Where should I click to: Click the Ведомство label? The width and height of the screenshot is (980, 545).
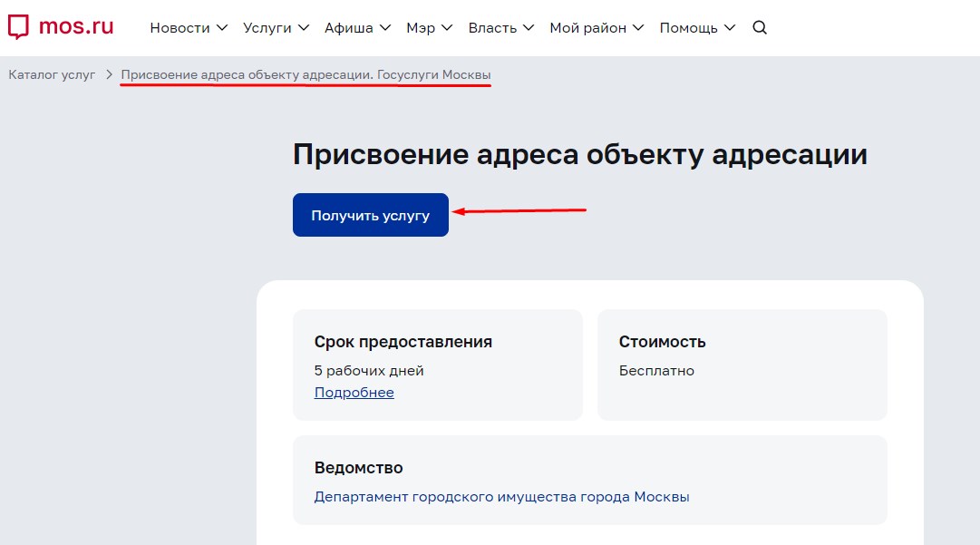(x=358, y=468)
